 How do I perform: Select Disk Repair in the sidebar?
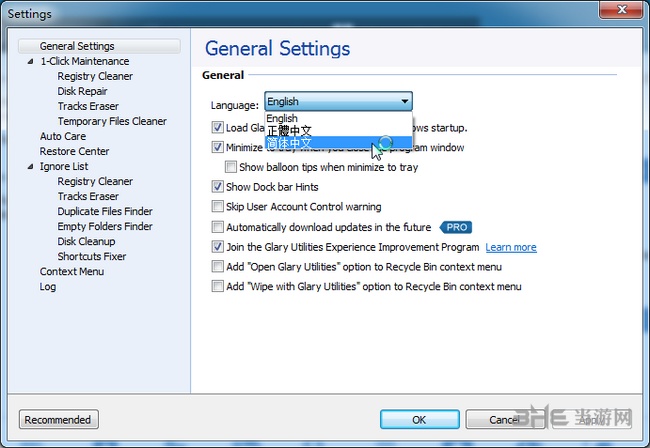coord(82,91)
